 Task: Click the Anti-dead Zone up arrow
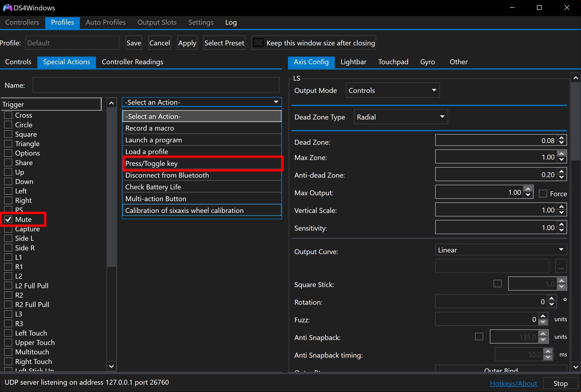click(x=561, y=172)
